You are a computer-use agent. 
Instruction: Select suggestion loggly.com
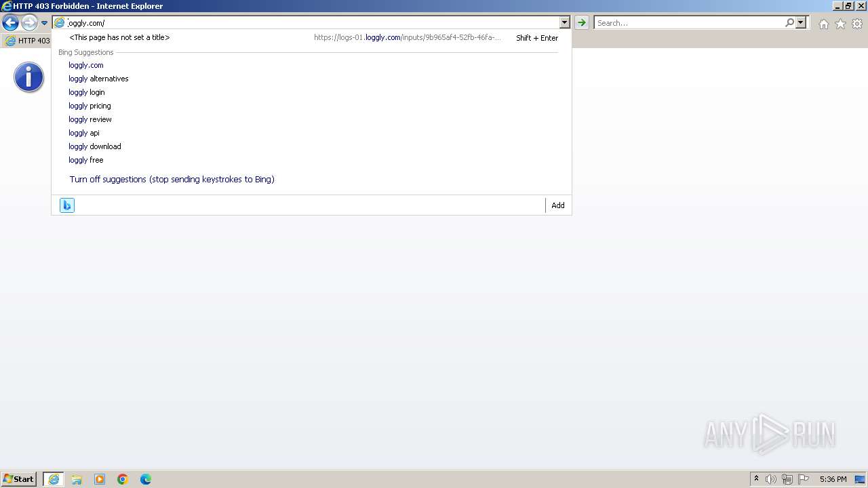(x=86, y=65)
